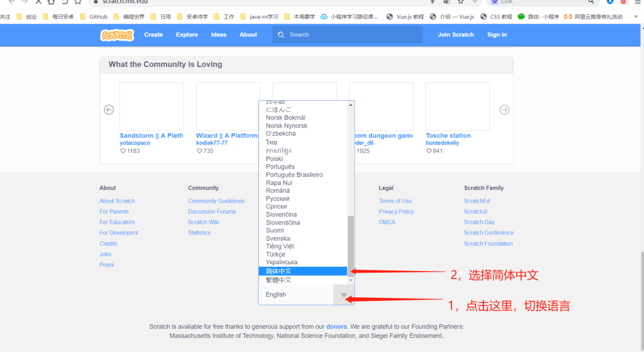
Task: Select Português Brasileiro in the language list
Action: point(303,175)
